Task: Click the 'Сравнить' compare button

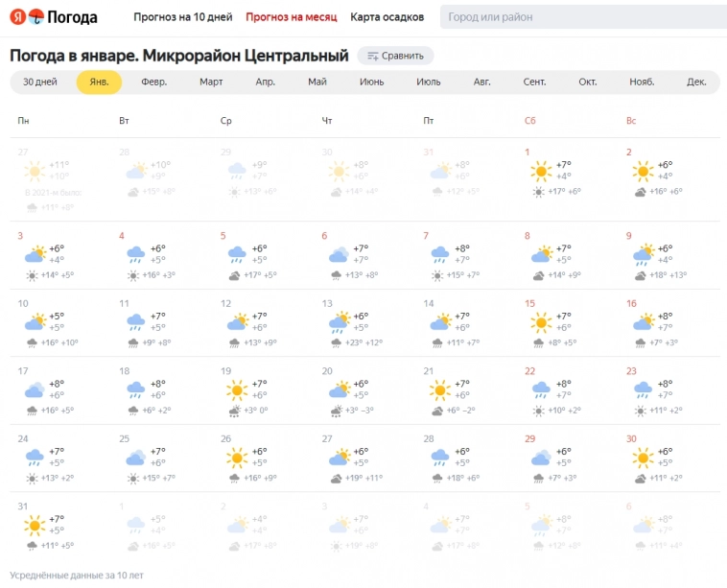Action: [x=395, y=56]
